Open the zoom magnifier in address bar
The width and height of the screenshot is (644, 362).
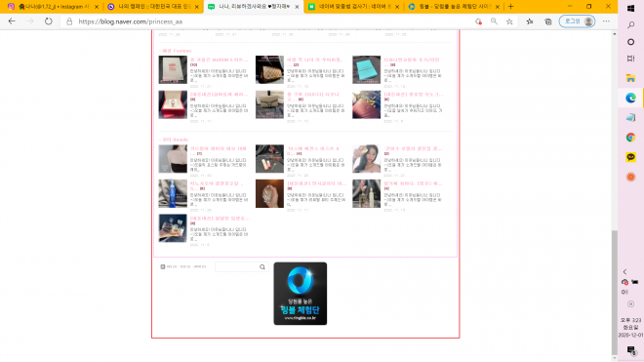494,21
